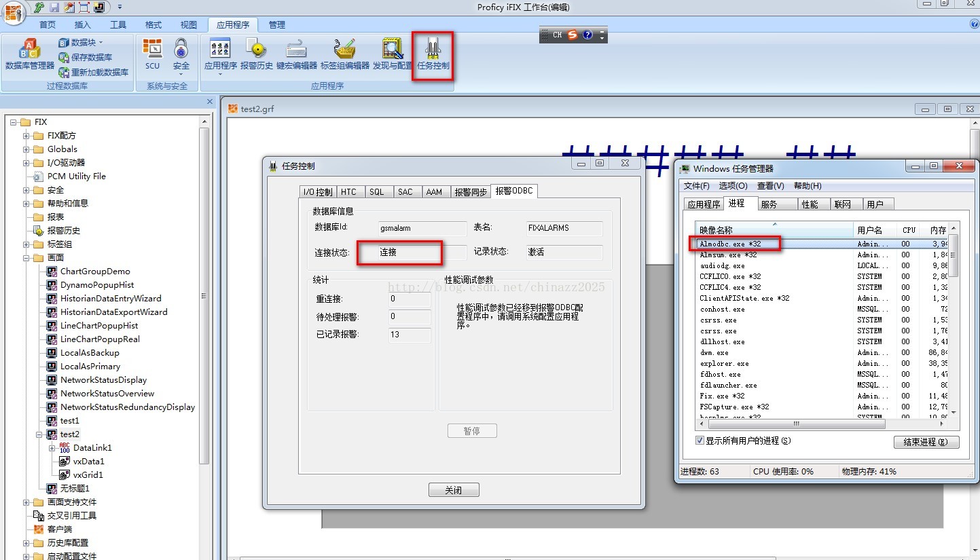
Task: Click the ribbon help question mark icon
Action: pyautogui.click(x=975, y=24)
